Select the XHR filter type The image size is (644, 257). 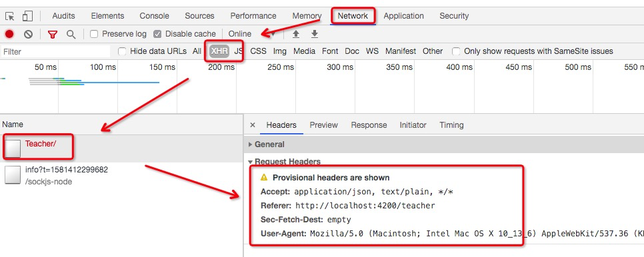(x=219, y=51)
